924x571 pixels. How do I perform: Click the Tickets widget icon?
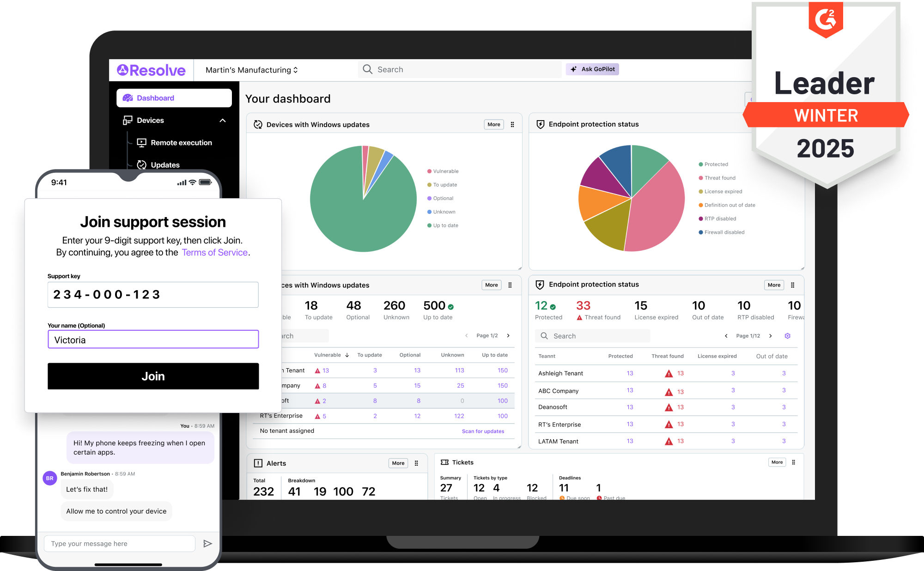click(445, 462)
